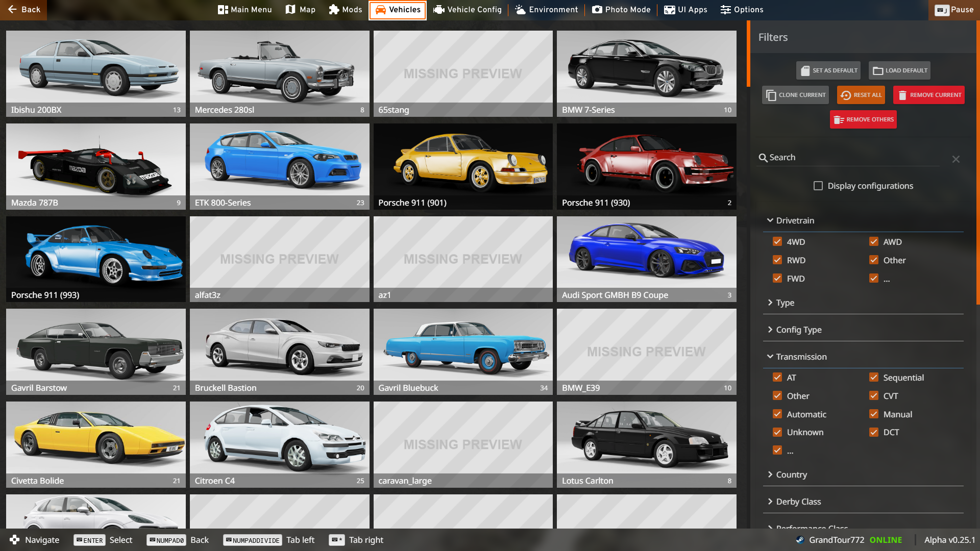This screenshot has height=551, width=980.
Task: Select the Citroen C4 vehicle
Action: 279,444
